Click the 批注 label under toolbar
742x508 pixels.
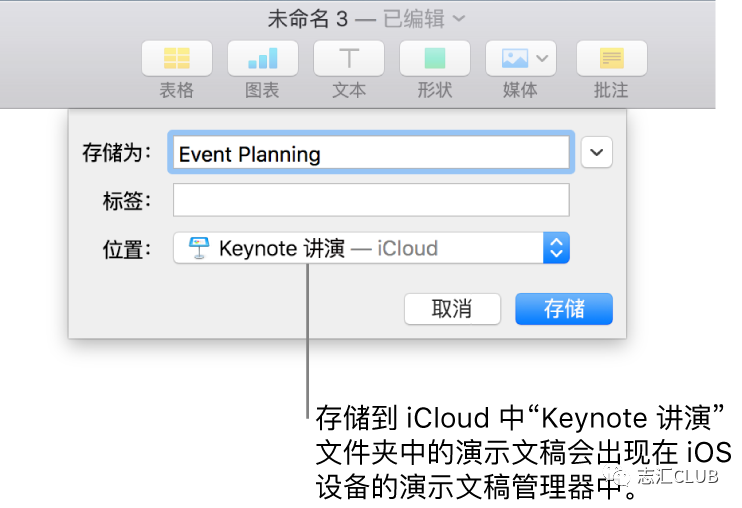click(x=611, y=90)
